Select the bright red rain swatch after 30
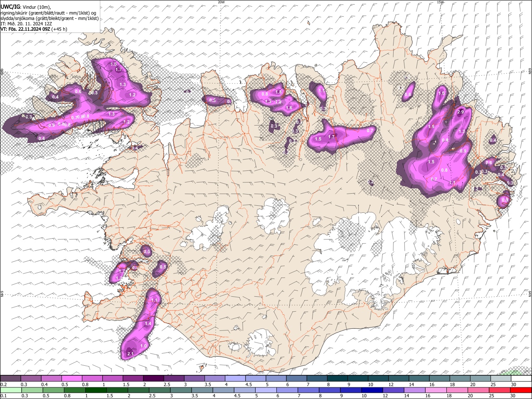Image resolution: width=532 pixels, height=399 pixels. [521, 390]
